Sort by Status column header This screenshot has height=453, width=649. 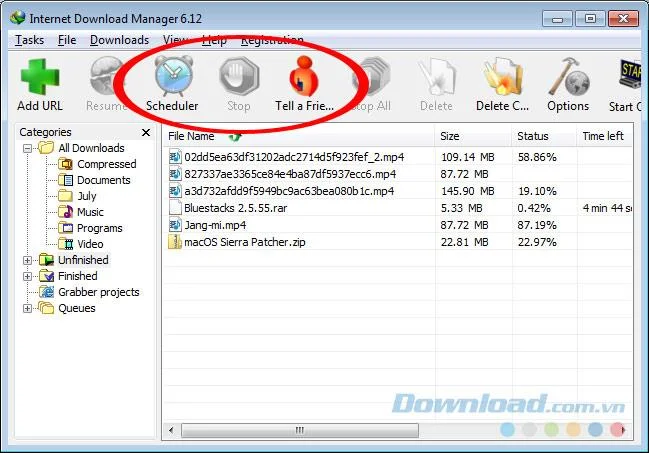coord(544,136)
